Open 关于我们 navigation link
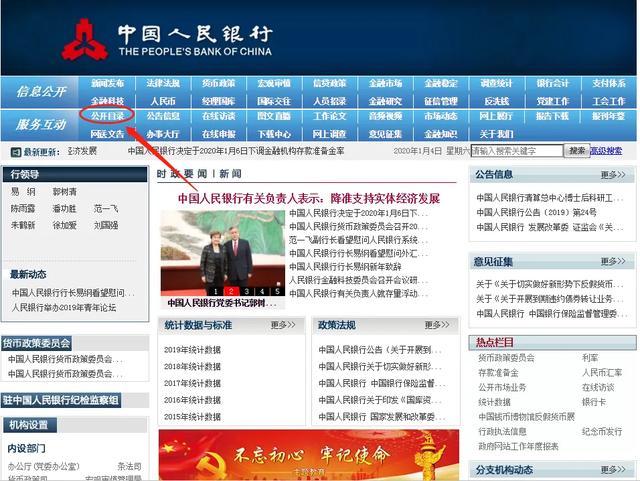This screenshot has width=640, height=481. (496, 134)
